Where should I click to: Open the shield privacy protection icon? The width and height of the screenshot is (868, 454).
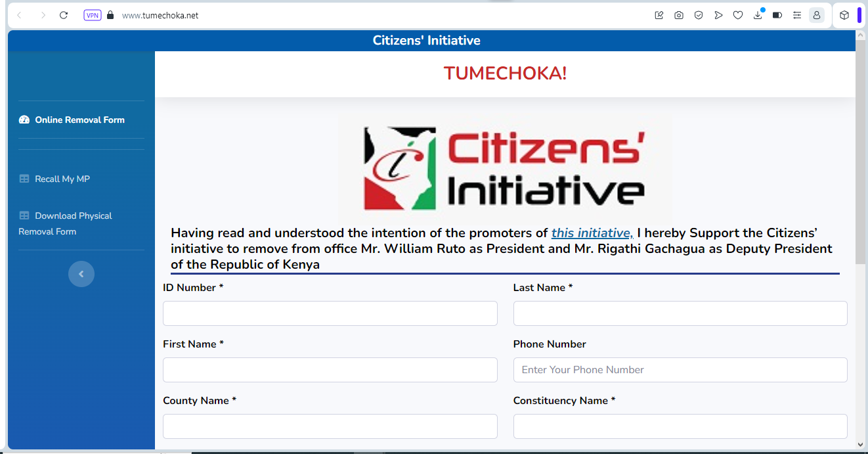pos(699,15)
